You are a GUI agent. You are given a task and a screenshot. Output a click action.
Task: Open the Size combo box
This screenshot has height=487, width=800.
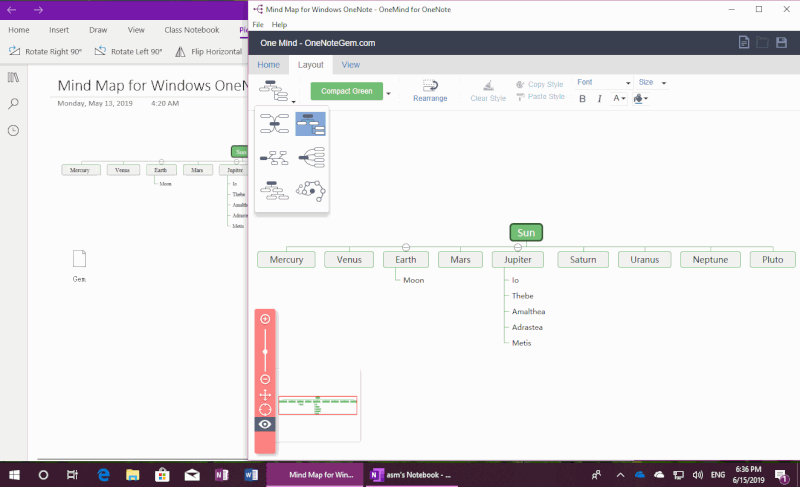coord(653,82)
